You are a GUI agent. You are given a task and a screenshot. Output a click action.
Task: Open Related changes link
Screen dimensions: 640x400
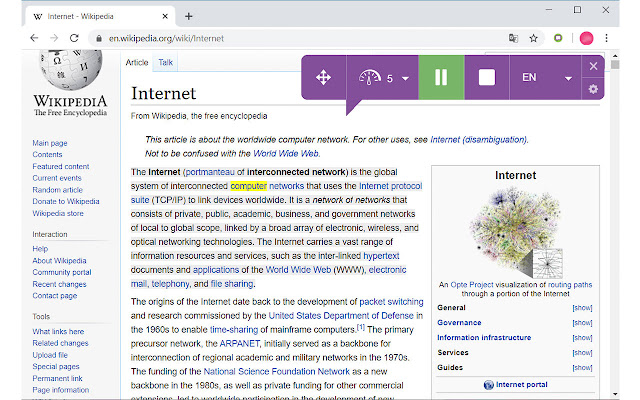60,343
